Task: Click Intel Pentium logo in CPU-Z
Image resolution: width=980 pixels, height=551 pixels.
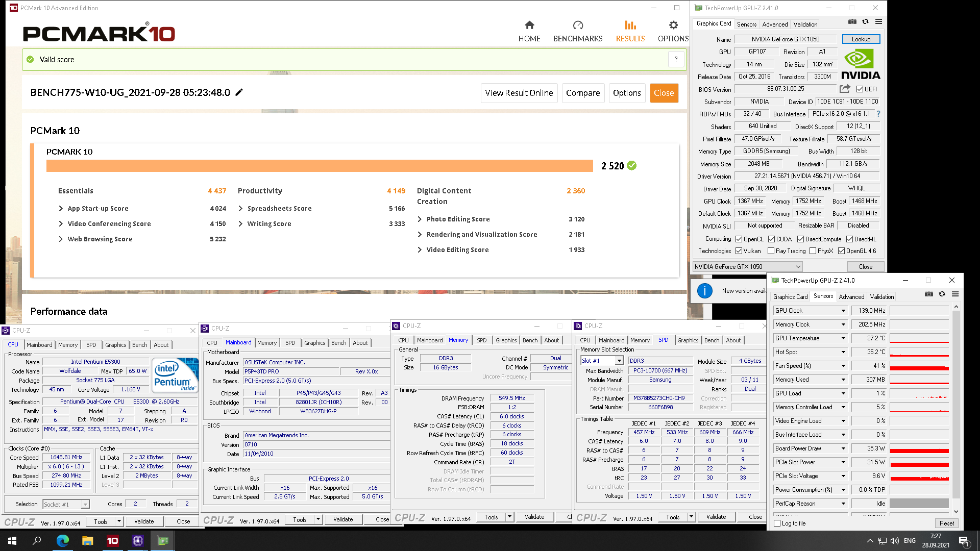Action: (x=175, y=375)
